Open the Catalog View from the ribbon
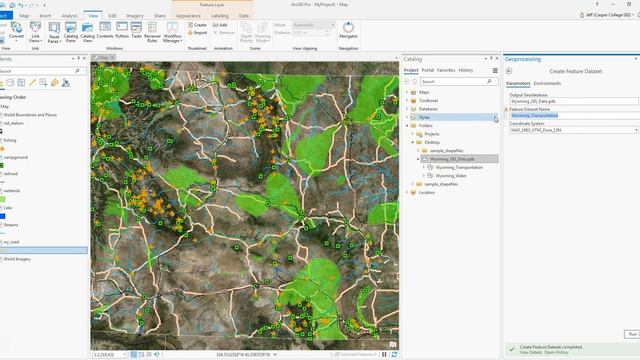This screenshot has width=640, height=360. (87, 32)
